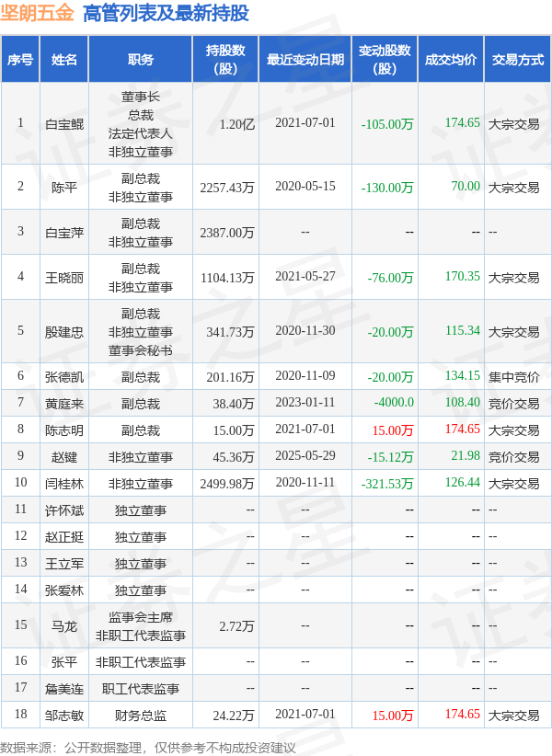Select the 成交均价 column header
The width and height of the screenshot is (552, 756).
coord(451,59)
